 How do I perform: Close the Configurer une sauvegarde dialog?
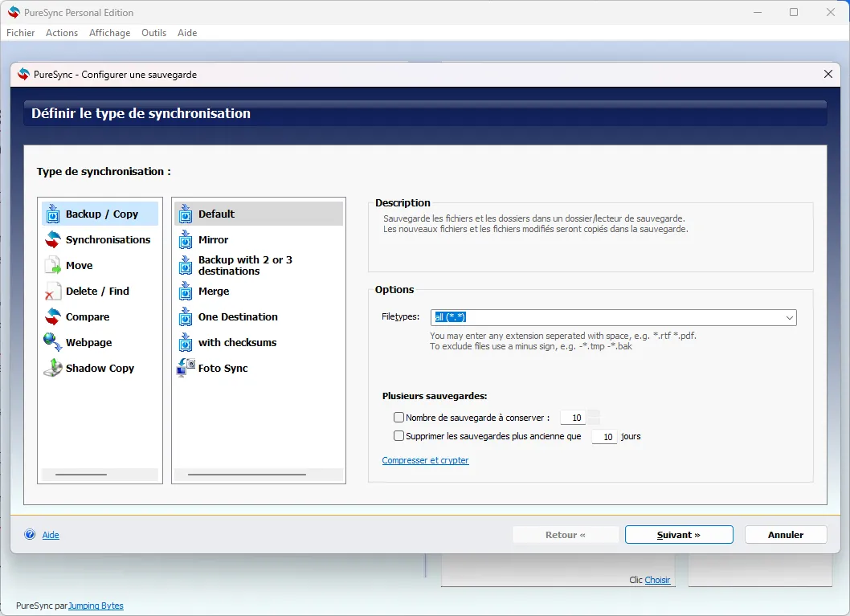pos(828,74)
